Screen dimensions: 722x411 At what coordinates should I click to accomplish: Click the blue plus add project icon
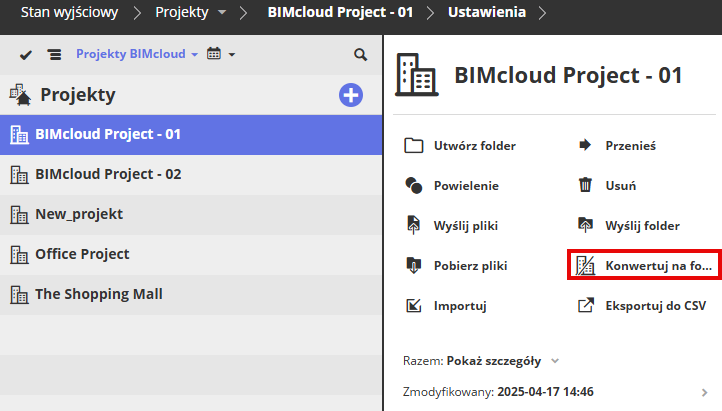pyautogui.click(x=351, y=95)
